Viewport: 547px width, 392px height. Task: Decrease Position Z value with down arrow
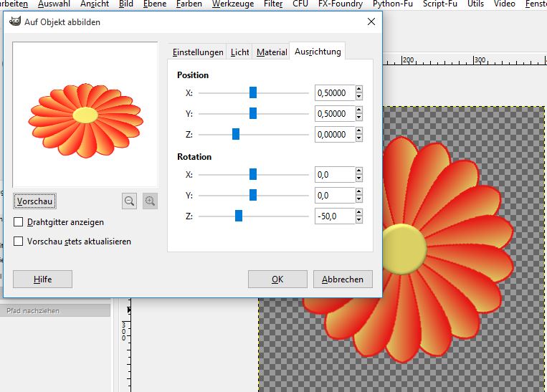coord(358,138)
